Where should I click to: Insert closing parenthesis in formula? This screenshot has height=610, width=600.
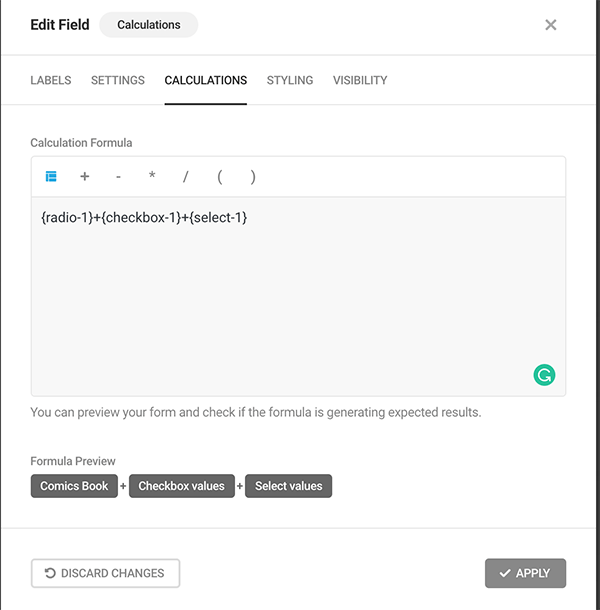(x=253, y=177)
